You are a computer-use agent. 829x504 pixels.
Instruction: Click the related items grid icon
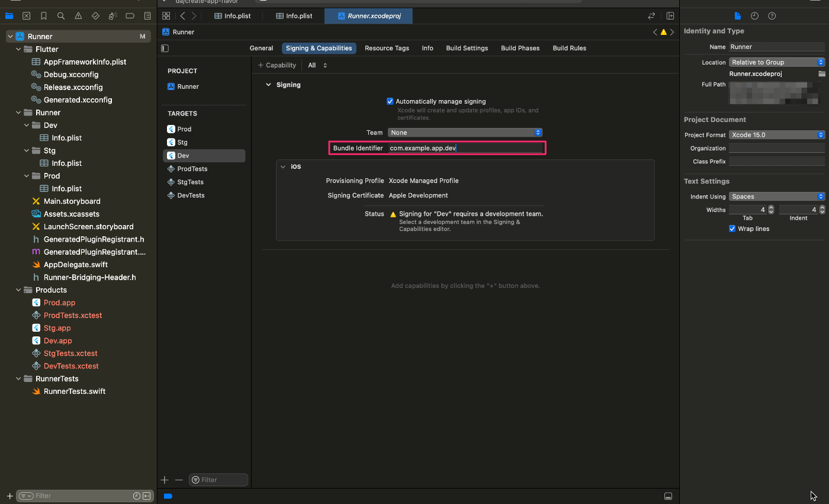tap(166, 16)
